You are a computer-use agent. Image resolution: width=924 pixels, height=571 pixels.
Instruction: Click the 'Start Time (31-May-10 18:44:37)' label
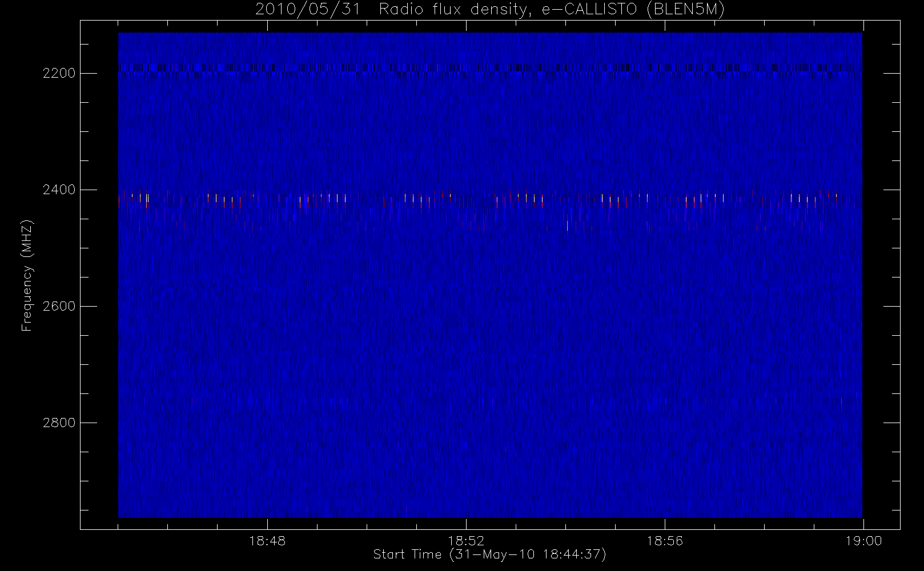coord(489,554)
